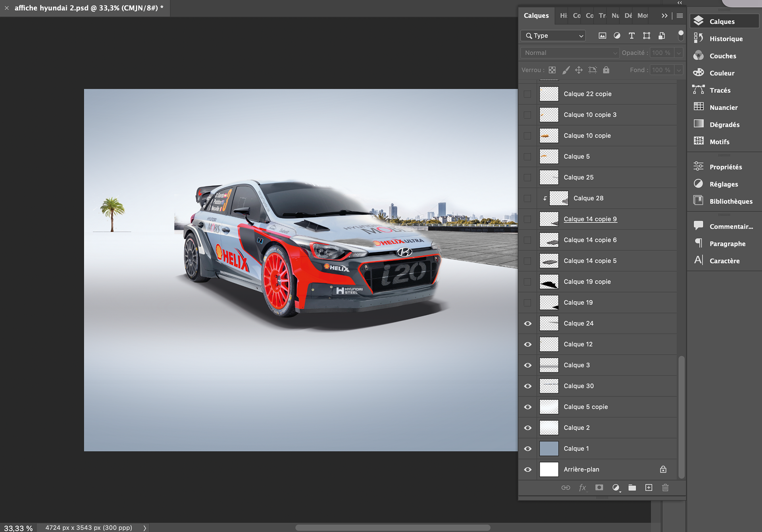Open the Bibliothèques panel

pos(730,201)
